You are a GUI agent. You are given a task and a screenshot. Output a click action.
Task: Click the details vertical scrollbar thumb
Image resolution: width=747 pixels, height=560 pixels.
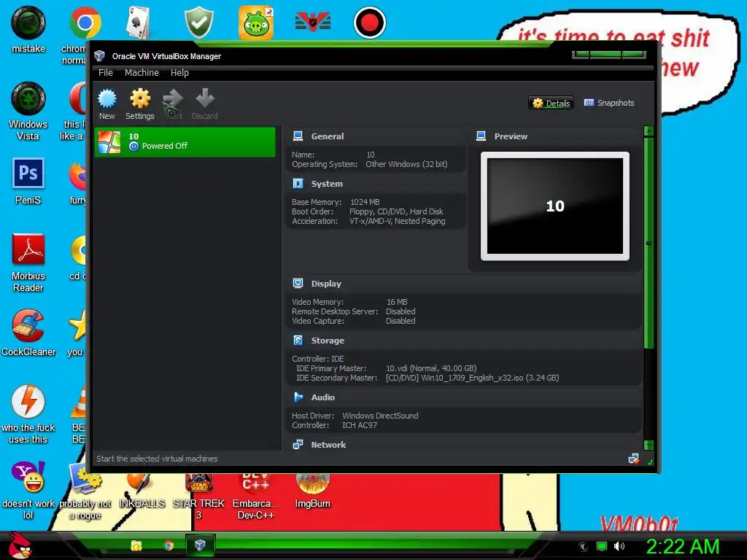pyautogui.click(x=649, y=243)
